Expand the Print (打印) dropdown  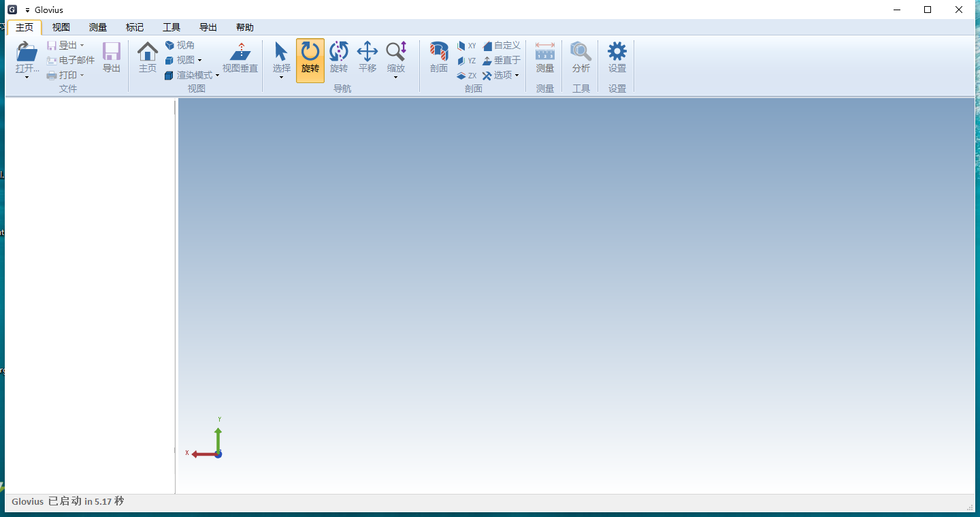pos(66,76)
